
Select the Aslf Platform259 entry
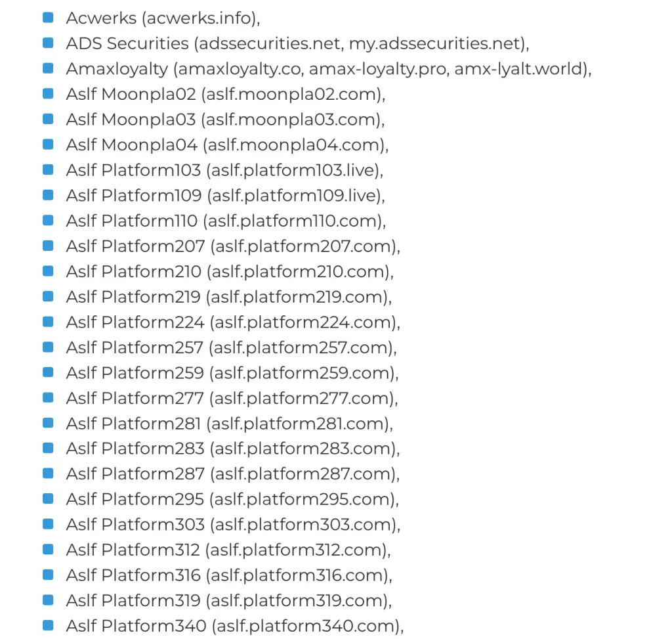(232, 372)
